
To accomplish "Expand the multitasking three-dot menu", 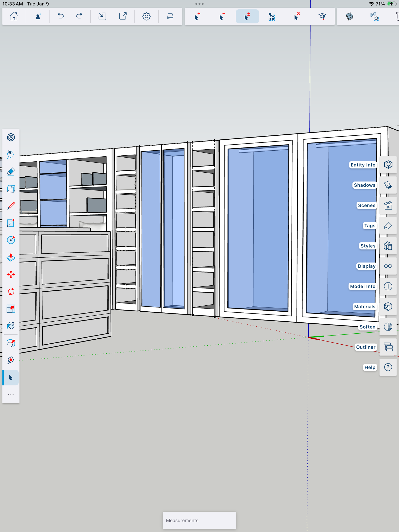I will pos(199,4).
